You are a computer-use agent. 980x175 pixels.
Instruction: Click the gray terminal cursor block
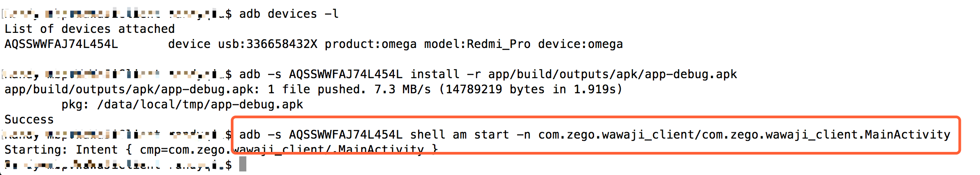point(243,164)
